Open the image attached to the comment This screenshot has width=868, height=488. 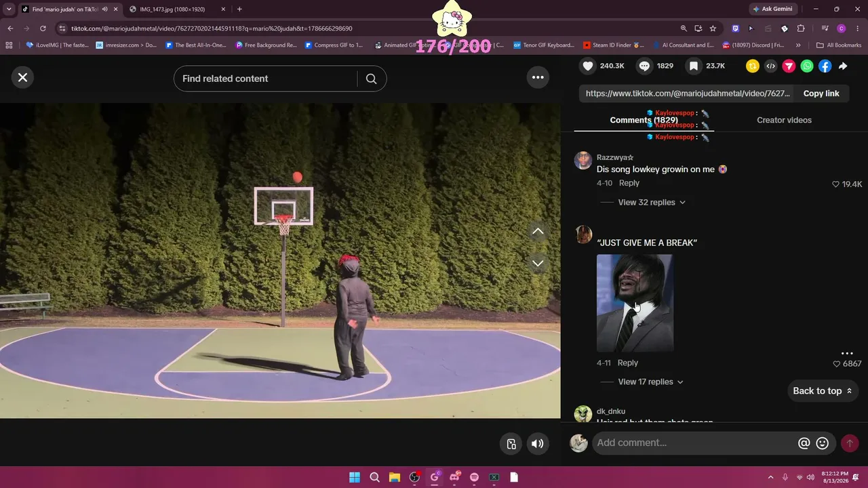(x=635, y=303)
